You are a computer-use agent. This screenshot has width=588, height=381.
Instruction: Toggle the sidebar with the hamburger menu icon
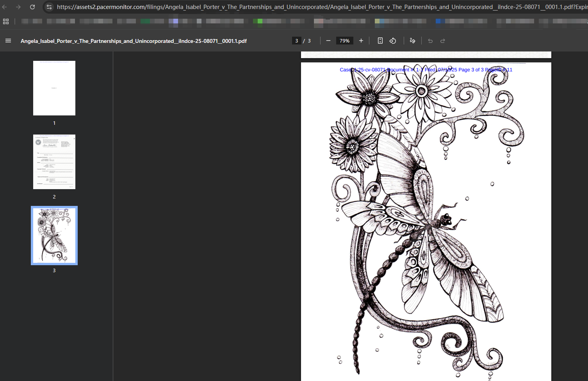click(8, 41)
